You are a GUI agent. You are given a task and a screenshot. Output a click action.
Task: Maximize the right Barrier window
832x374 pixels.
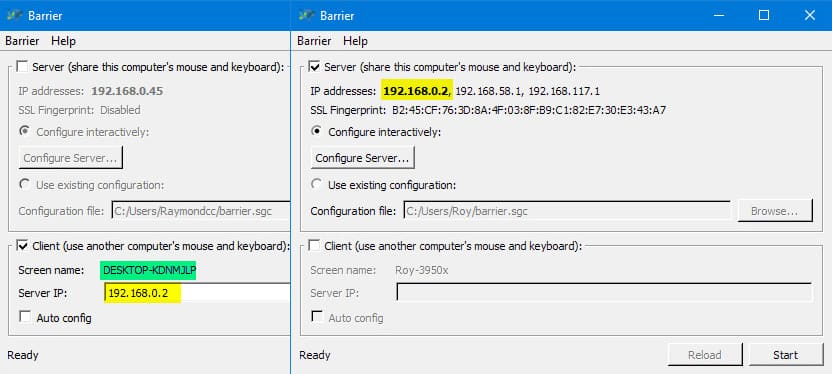[764, 15]
